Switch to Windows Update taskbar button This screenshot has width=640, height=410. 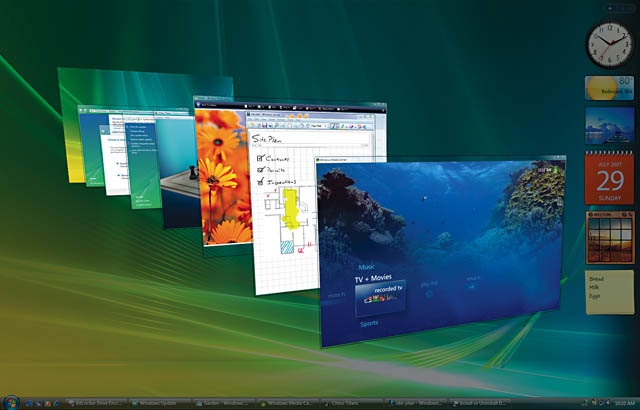pyautogui.click(x=162, y=403)
